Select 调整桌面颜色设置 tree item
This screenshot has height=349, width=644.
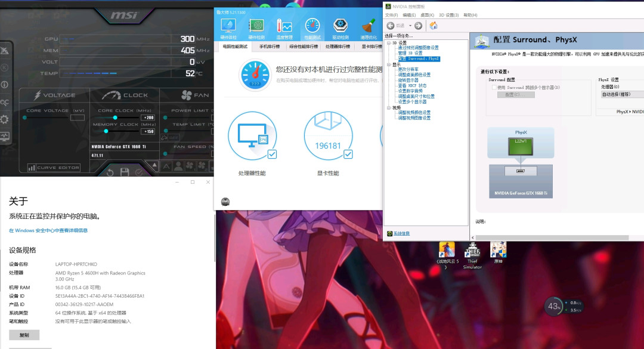(x=414, y=75)
